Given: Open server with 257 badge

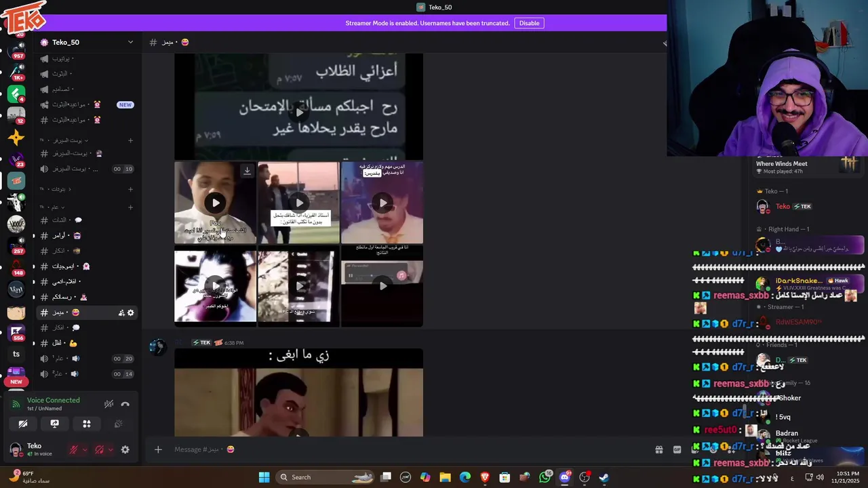Looking at the screenshot, I should click(x=16, y=246).
